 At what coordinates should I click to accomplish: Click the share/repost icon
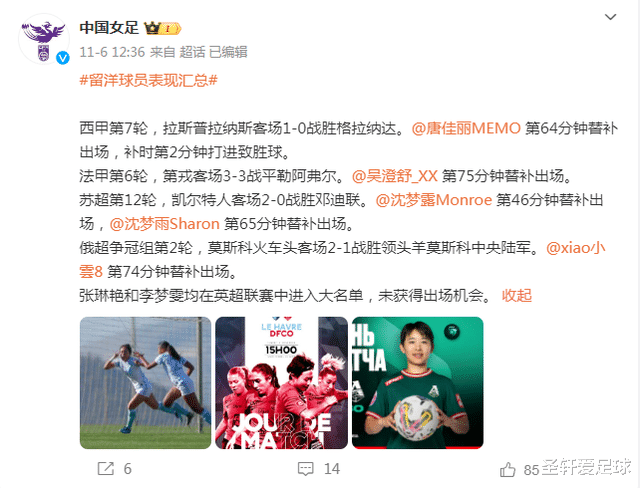(106, 468)
